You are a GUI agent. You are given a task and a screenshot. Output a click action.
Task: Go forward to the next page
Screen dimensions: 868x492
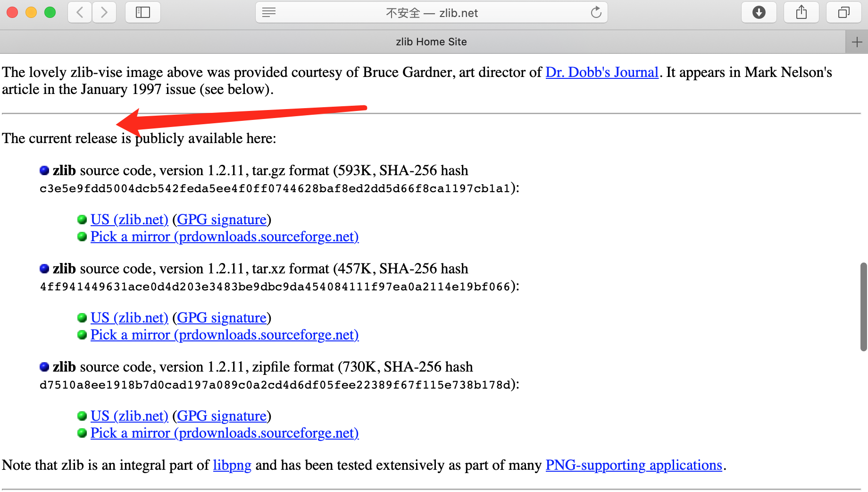click(104, 12)
